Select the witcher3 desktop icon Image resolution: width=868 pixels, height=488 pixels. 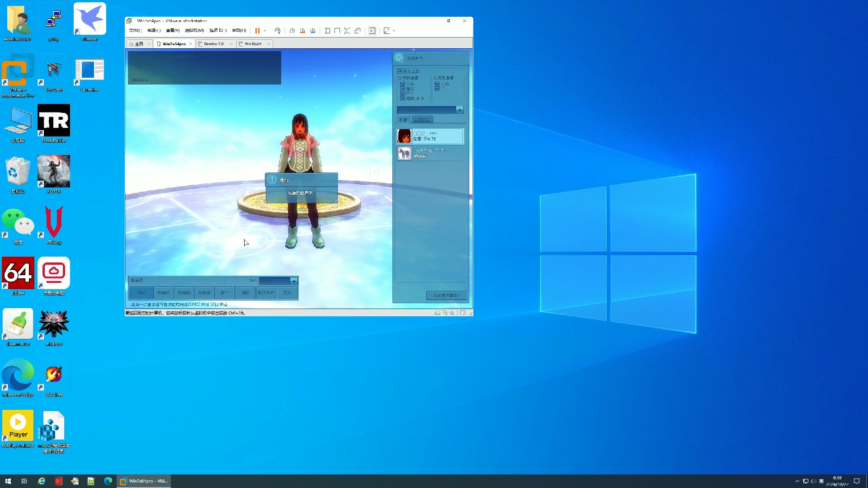(54, 327)
